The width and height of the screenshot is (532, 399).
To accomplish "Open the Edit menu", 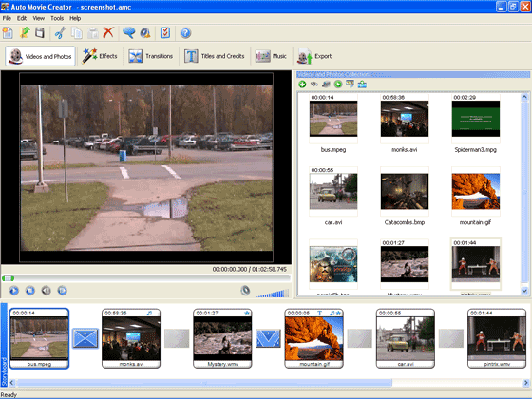I will (x=22, y=18).
